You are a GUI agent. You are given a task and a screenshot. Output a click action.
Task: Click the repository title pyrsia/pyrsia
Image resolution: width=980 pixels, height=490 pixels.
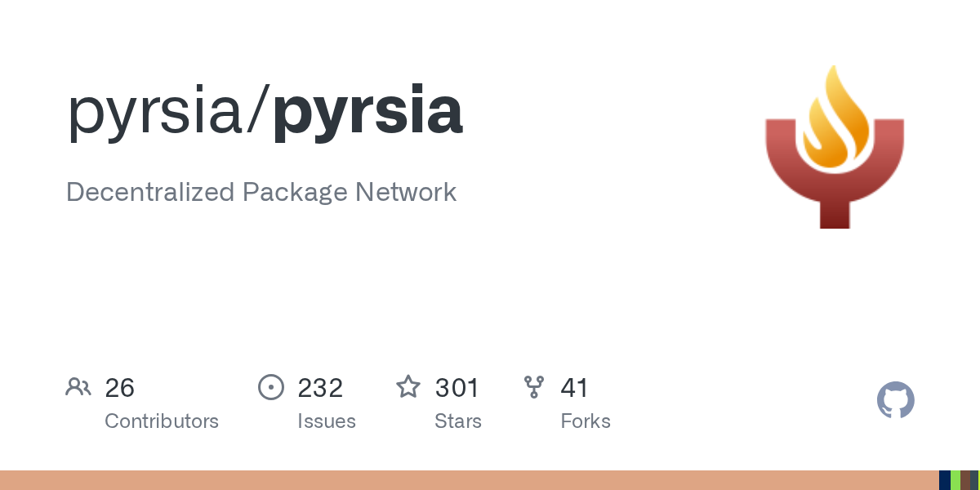265,112
